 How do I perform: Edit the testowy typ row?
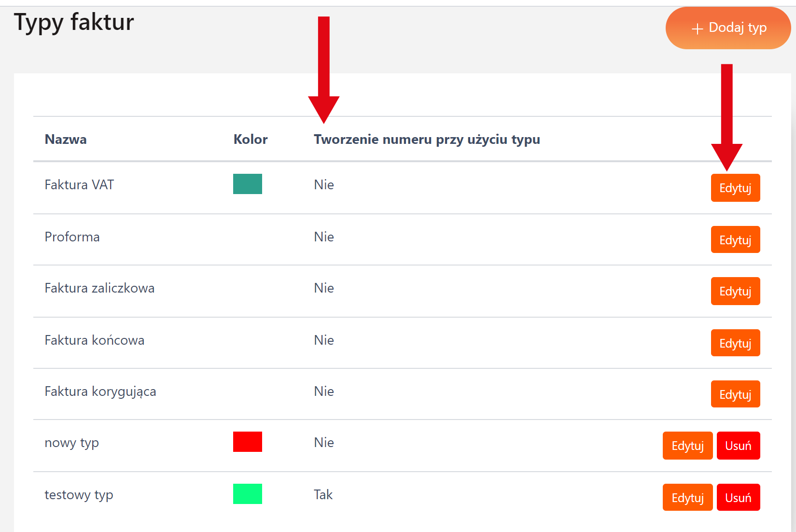pos(687,498)
